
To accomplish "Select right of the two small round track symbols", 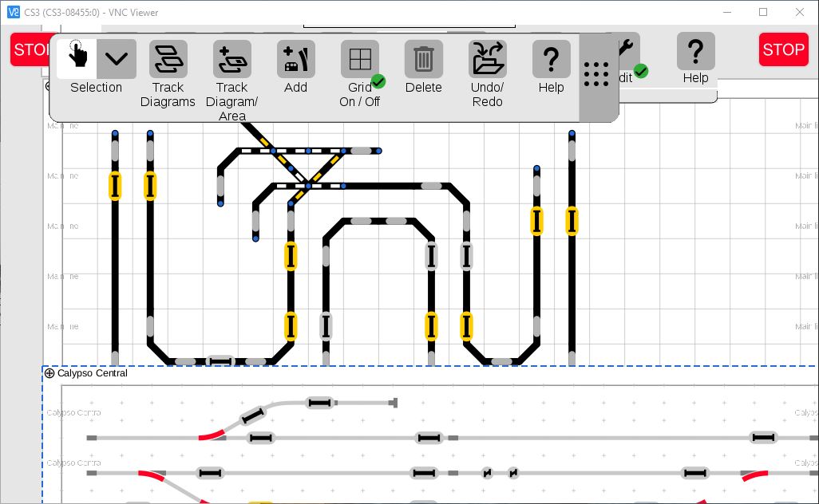I will pos(513,473).
